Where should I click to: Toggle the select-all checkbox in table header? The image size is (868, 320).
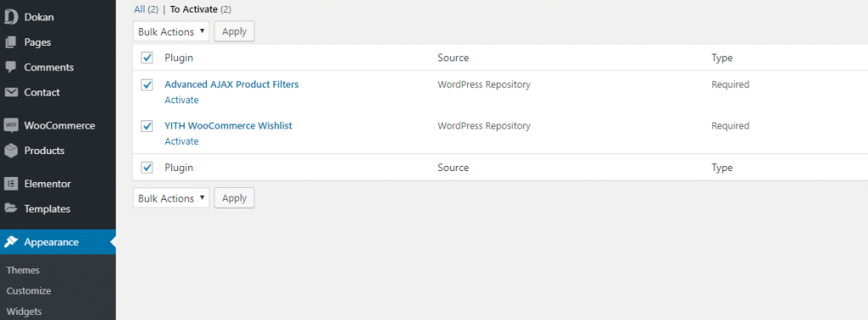[147, 58]
